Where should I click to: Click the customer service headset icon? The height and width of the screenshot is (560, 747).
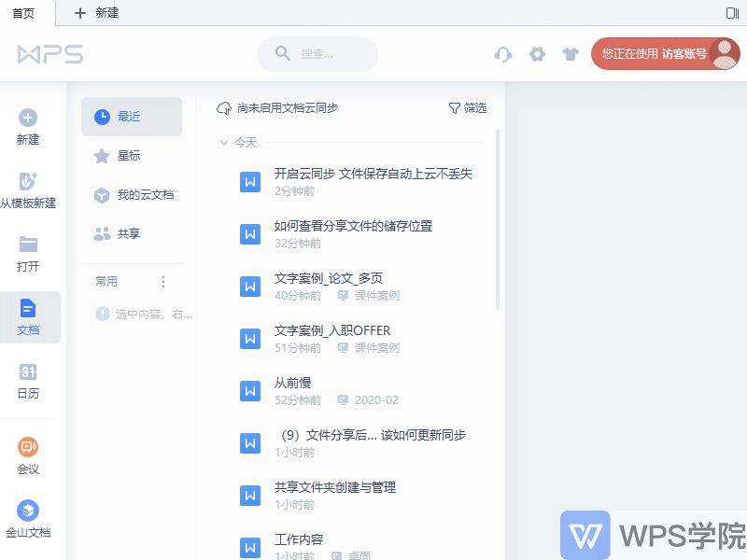tap(503, 54)
